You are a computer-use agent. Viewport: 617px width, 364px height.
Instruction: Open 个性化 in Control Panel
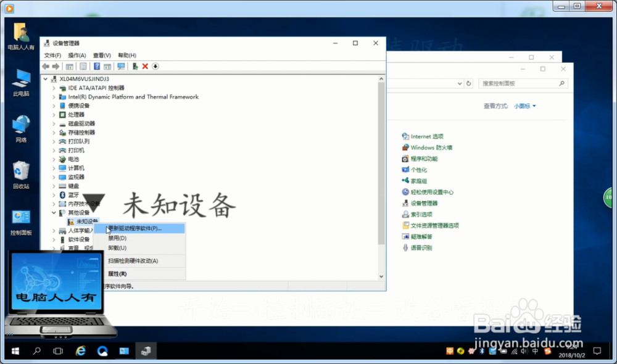[419, 170]
